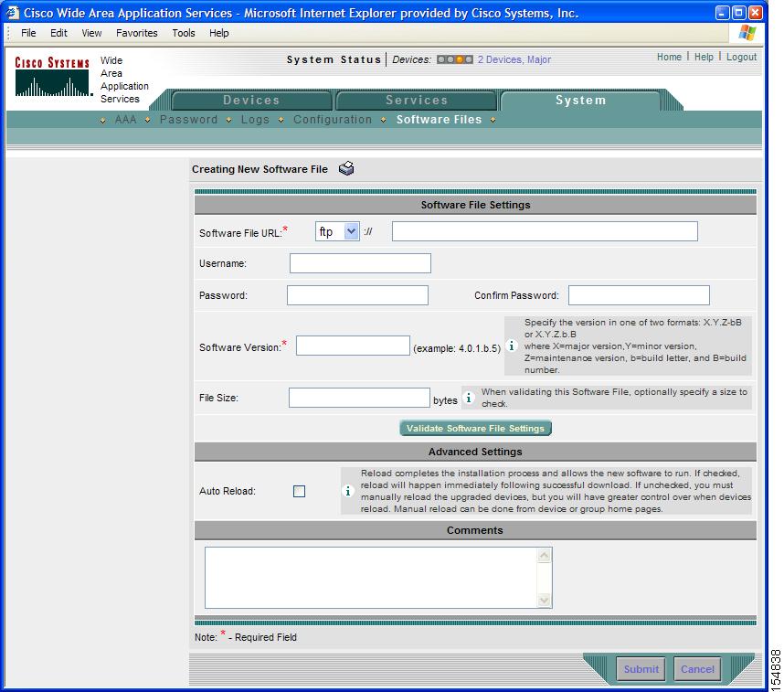
Task: Click the Comments box scroll up arrow
Action: (x=544, y=556)
